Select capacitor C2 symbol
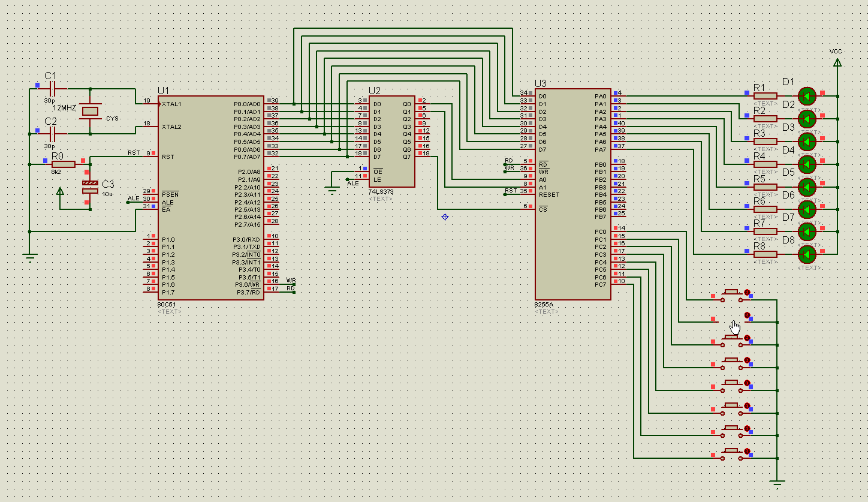868x502 pixels. pos(52,134)
